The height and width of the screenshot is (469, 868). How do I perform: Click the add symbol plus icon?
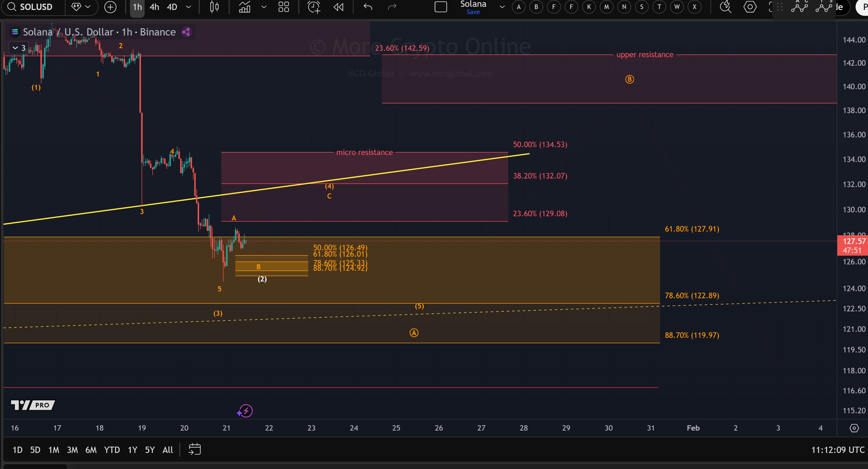(110, 7)
